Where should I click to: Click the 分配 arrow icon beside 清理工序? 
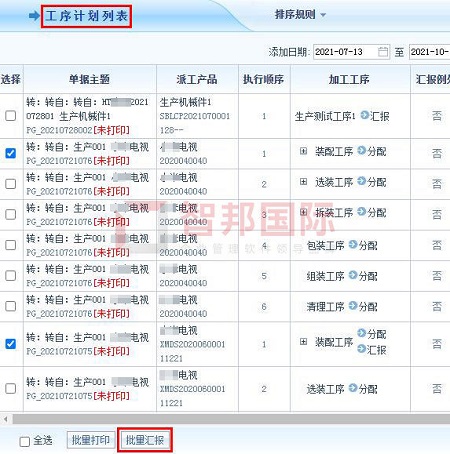coord(353,306)
